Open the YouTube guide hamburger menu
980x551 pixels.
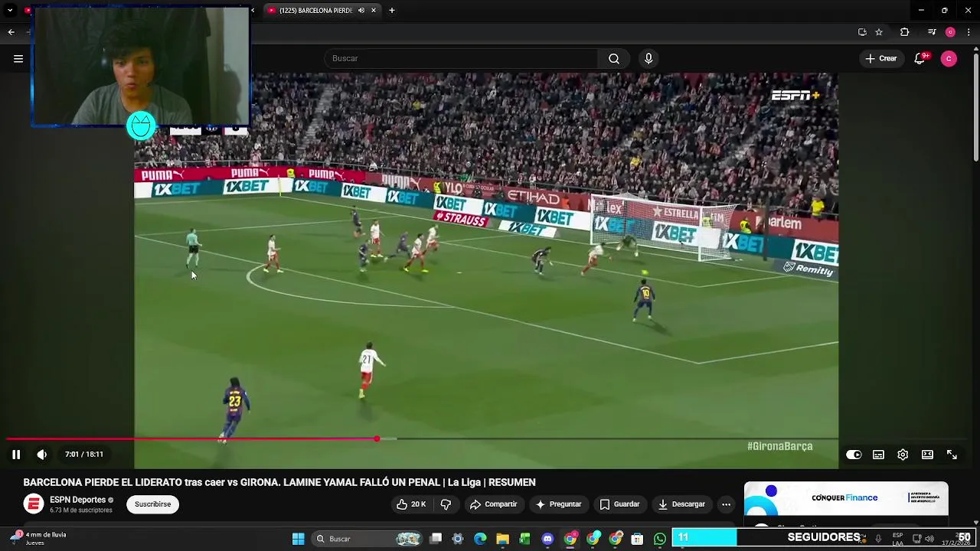[x=18, y=58]
